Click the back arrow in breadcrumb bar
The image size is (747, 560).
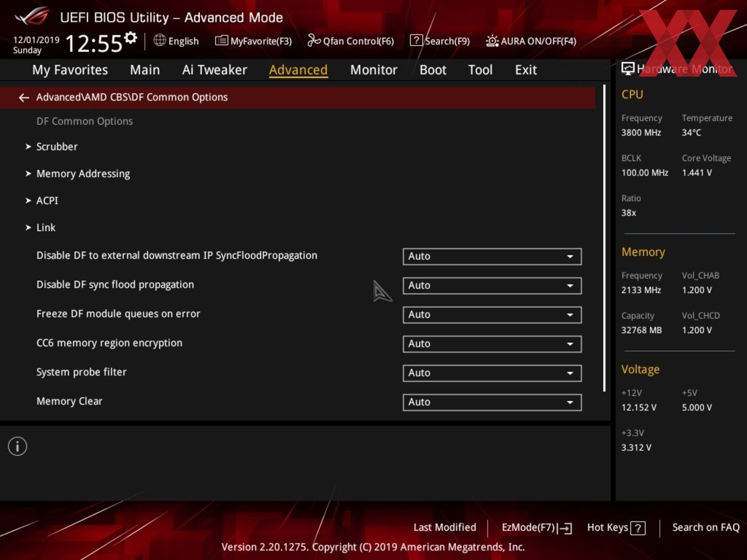[24, 98]
